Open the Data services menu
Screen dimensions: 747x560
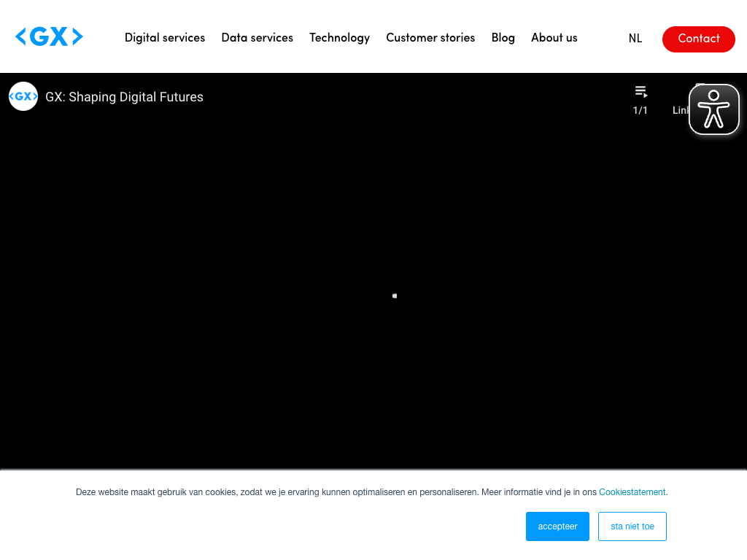[257, 38]
